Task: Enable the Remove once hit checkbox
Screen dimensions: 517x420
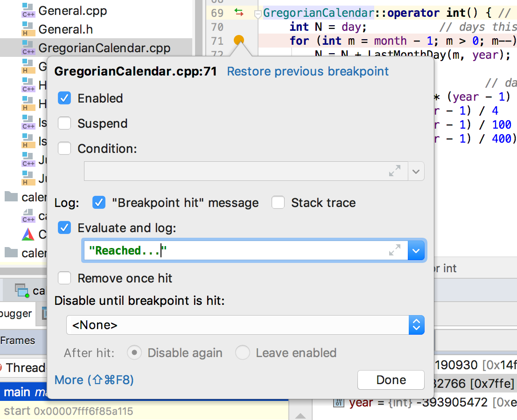Action: click(x=64, y=278)
